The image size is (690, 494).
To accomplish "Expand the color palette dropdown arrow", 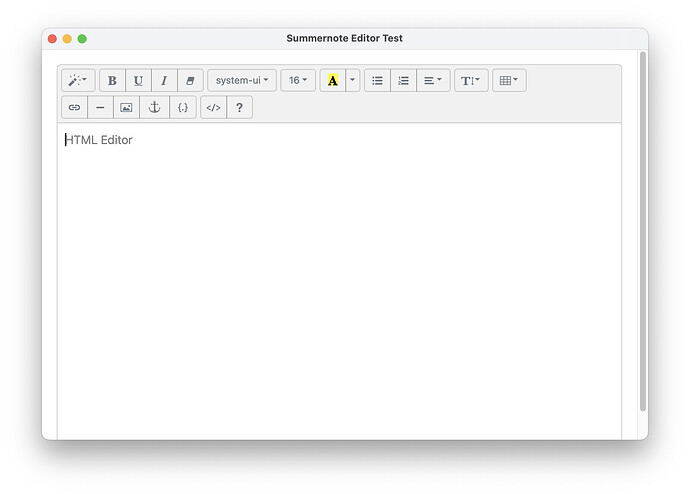I will 352,81.
